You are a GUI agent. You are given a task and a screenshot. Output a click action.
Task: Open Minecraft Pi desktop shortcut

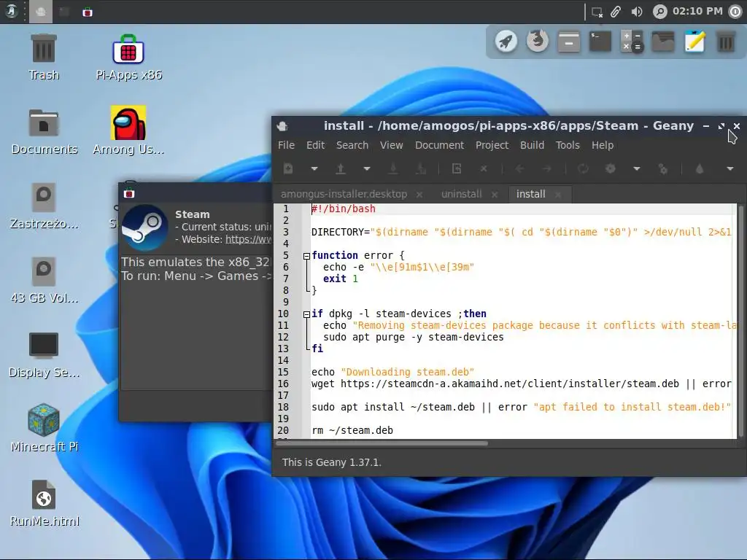click(x=44, y=427)
